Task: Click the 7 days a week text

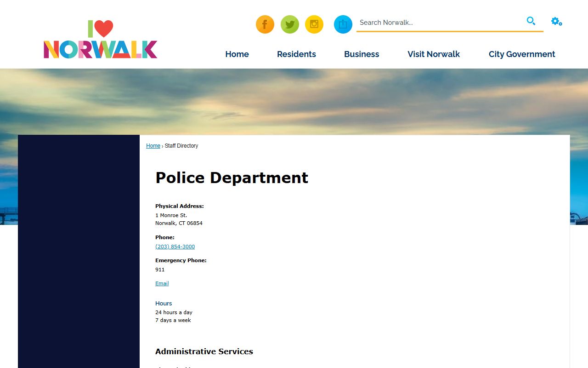Action: tap(173, 320)
